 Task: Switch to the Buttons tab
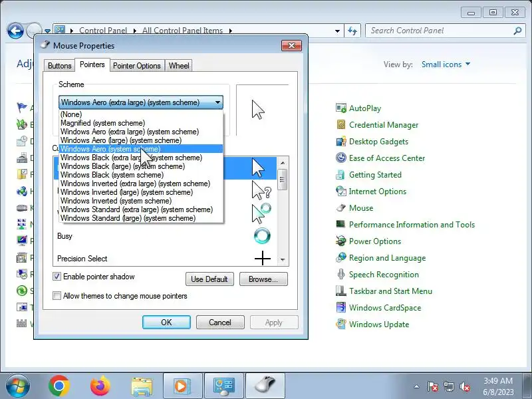(x=60, y=66)
